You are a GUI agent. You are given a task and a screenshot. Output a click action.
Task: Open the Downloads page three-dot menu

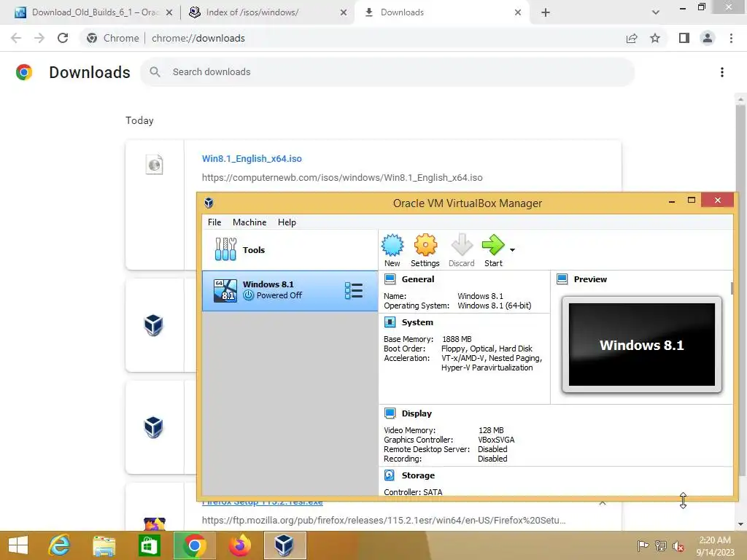(x=721, y=72)
